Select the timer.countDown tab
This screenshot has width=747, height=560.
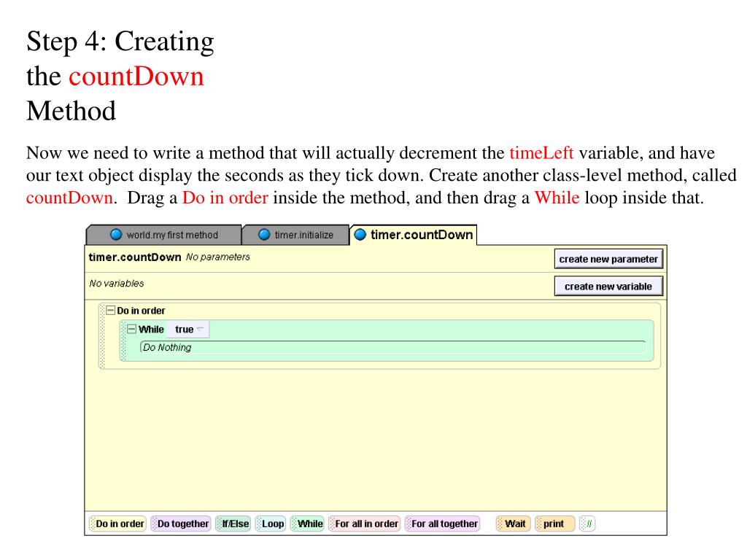414,235
